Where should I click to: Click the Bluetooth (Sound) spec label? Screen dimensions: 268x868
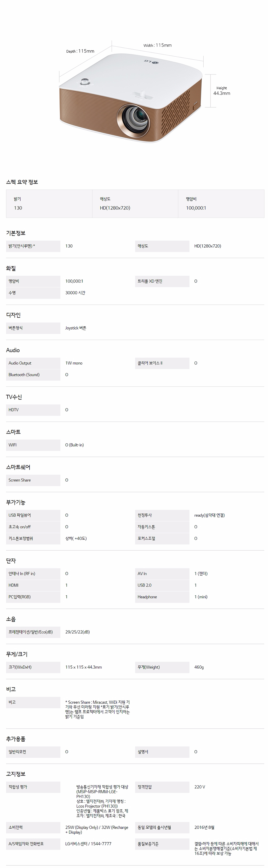click(24, 375)
